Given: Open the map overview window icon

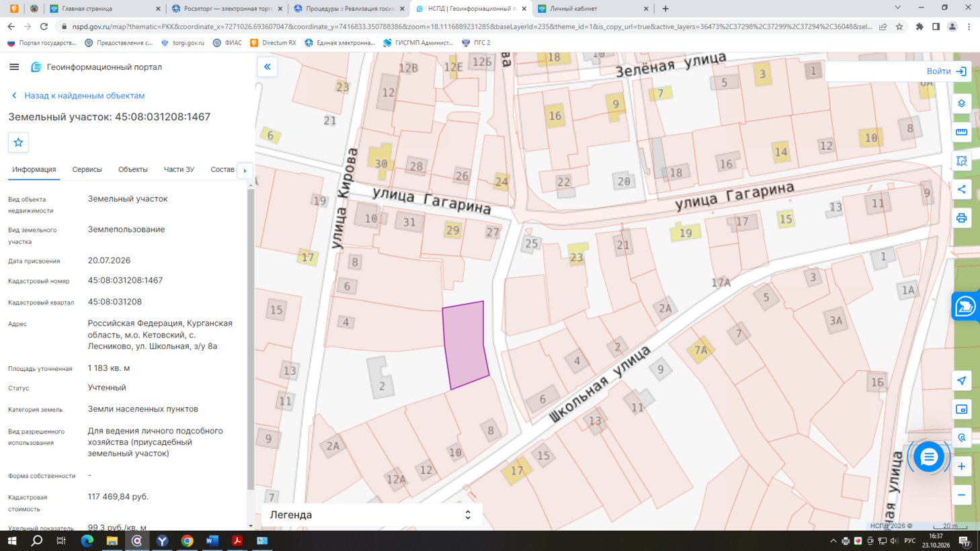Looking at the screenshot, I should [962, 409].
